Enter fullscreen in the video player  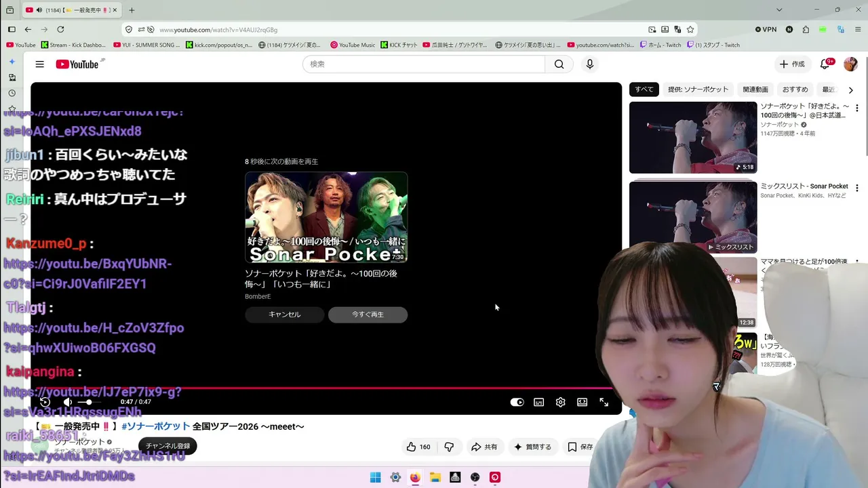pos(604,402)
